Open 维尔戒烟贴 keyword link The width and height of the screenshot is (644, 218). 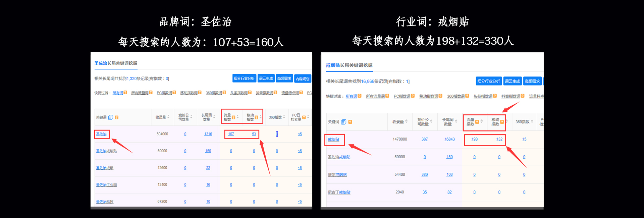pos(337,175)
